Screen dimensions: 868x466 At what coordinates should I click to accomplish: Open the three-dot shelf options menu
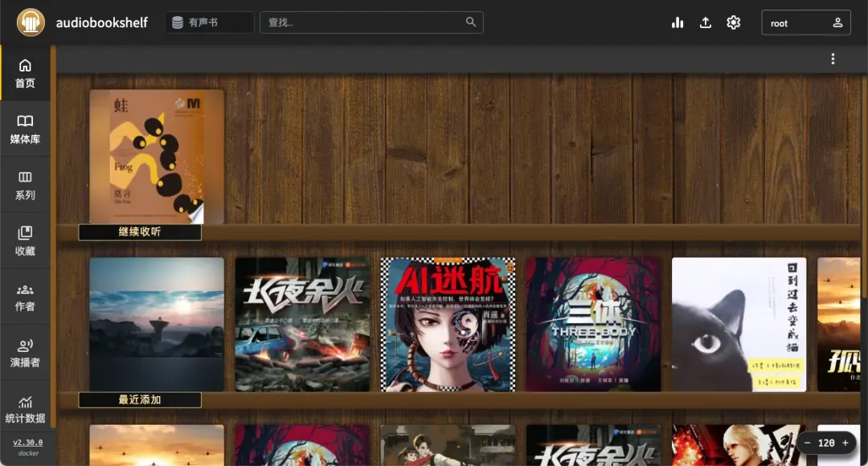tap(833, 59)
